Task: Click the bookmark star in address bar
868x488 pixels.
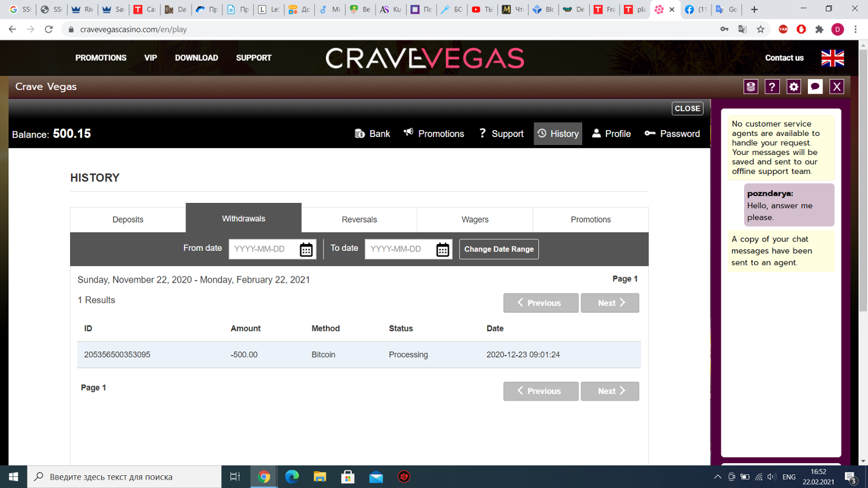Action: pyautogui.click(x=760, y=29)
